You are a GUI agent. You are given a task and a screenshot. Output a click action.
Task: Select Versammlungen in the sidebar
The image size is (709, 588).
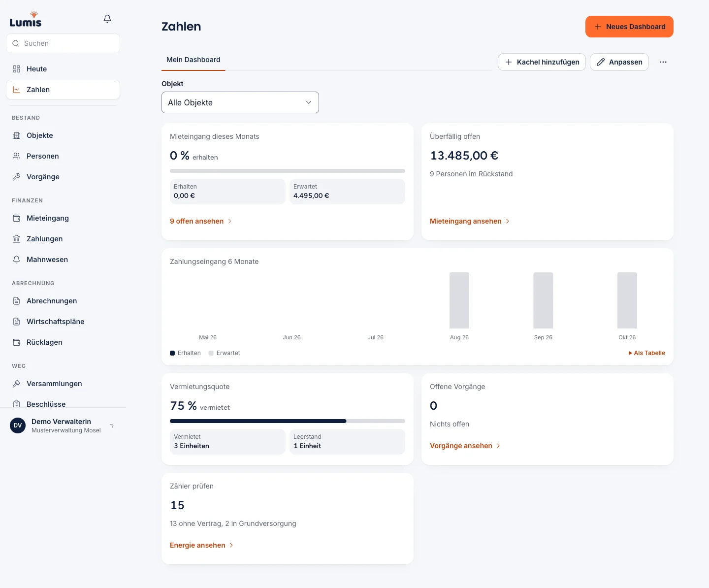(x=63, y=384)
